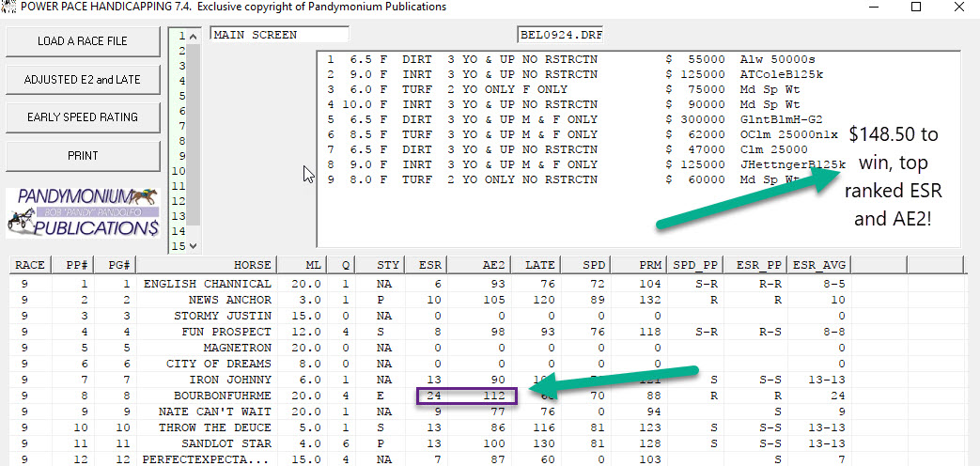Sort by the RACE column header
The width and height of the screenshot is (980, 466).
(30, 265)
